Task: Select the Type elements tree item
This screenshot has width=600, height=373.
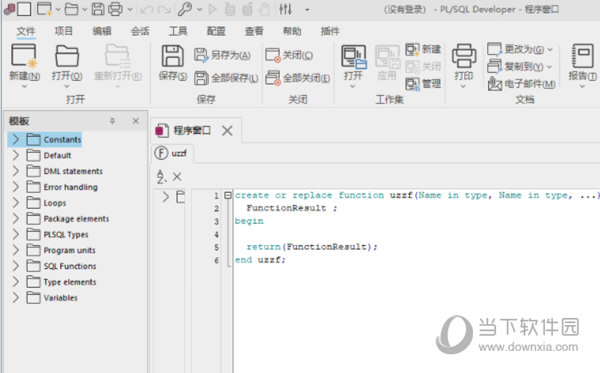Action: (70, 282)
